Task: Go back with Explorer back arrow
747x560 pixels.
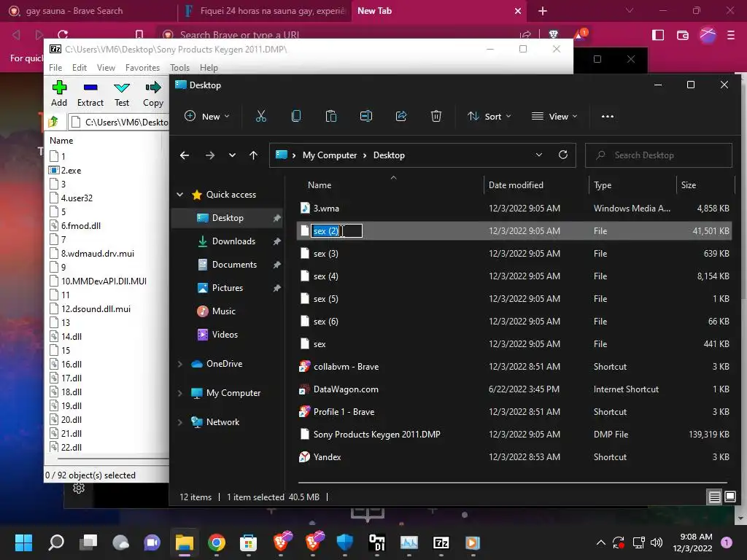Action: pyautogui.click(x=185, y=155)
